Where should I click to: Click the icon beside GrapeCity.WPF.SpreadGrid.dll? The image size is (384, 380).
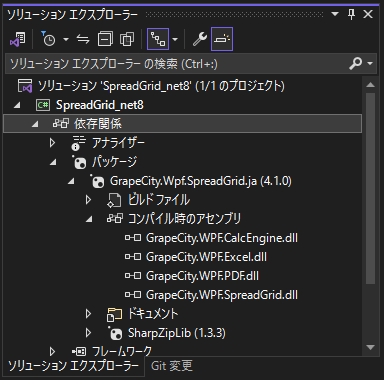pyautogui.click(x=133, y=295)
